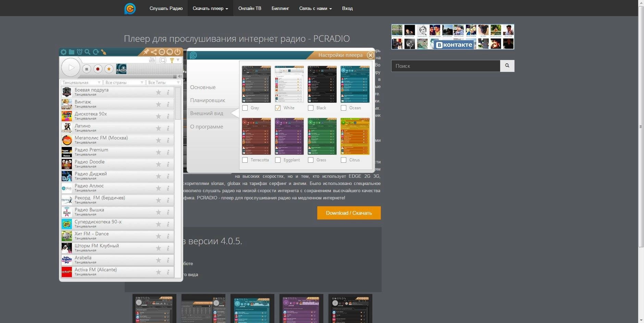This screenshot has width=644, height=323.
Task: Start recording with the red record button
Action: click(98, 69)
